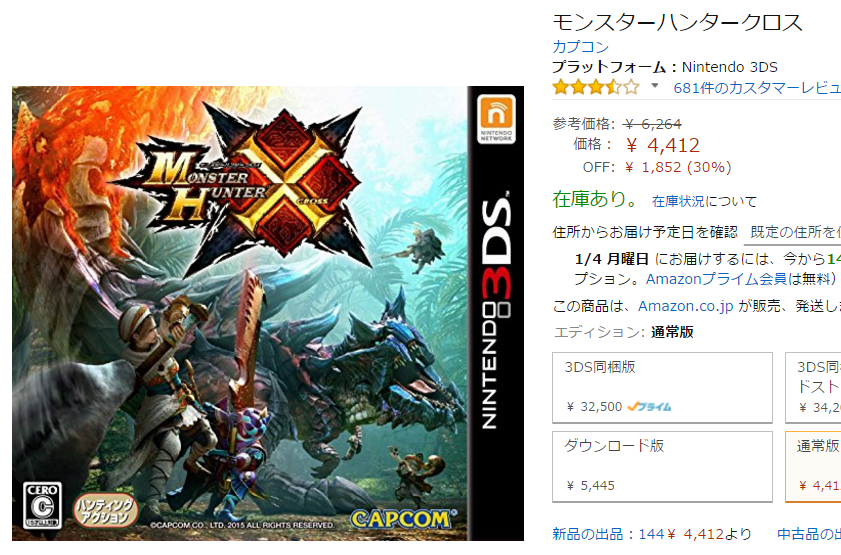Open the 681件のカスタマーレビュー link
The width and height of the screenshot is (841, 555).
click(x=757, y=87)
